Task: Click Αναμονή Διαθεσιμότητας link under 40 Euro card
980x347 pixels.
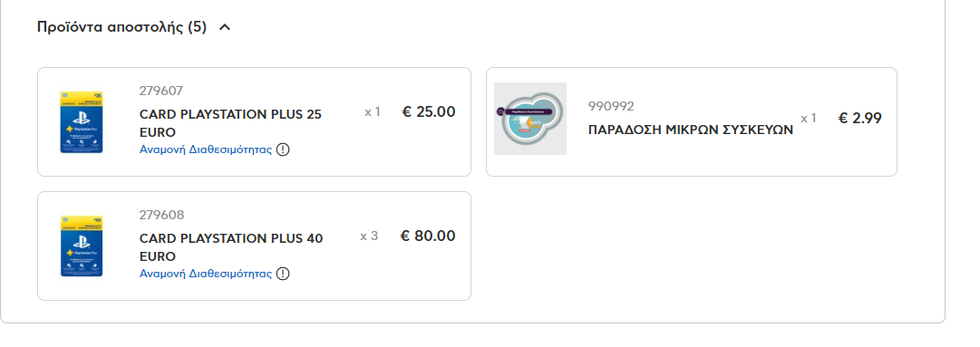Action: point(206,274)
